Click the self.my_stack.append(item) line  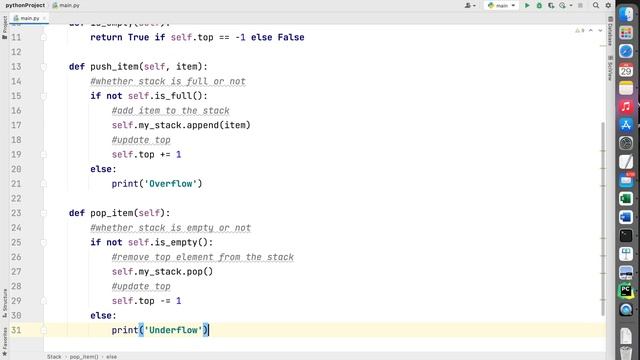[181, 125]
